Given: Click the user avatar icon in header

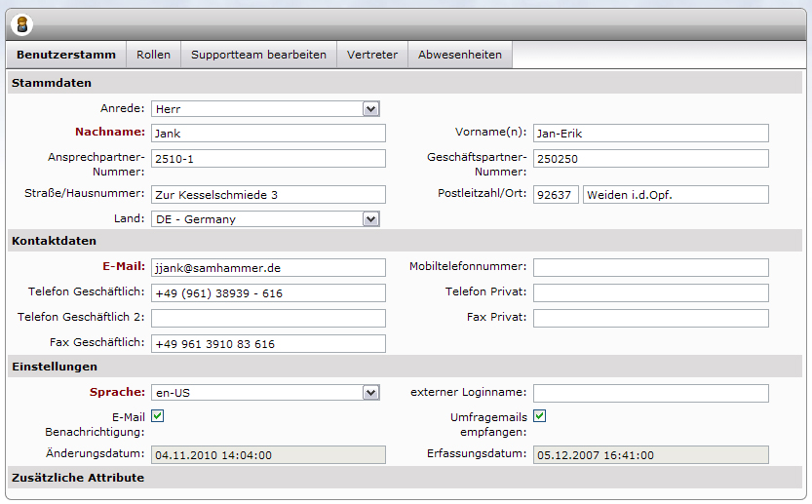Looking at the screenshot, I should click(x=21, y=24).
